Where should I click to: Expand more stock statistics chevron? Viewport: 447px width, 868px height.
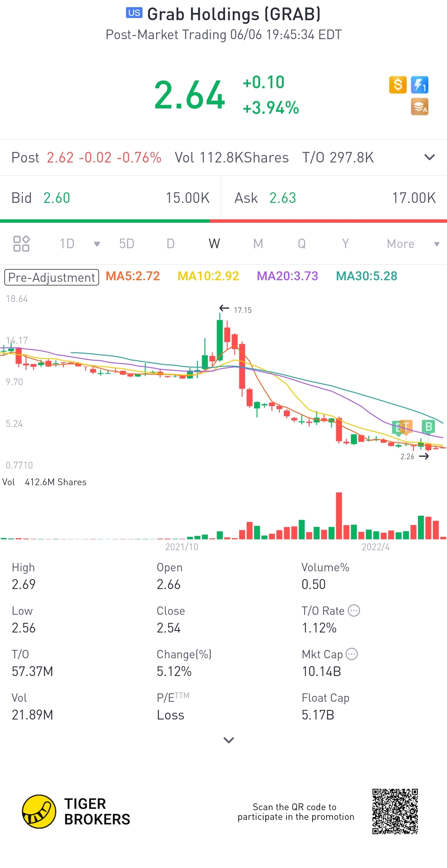coord(228,740)
